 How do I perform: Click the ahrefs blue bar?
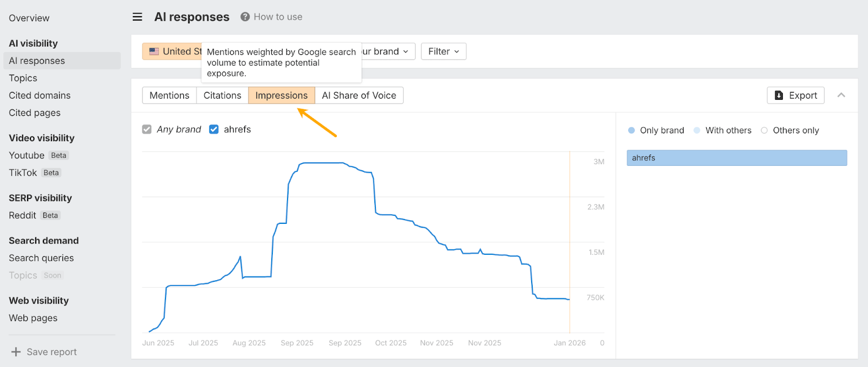(x=737, y=158)
